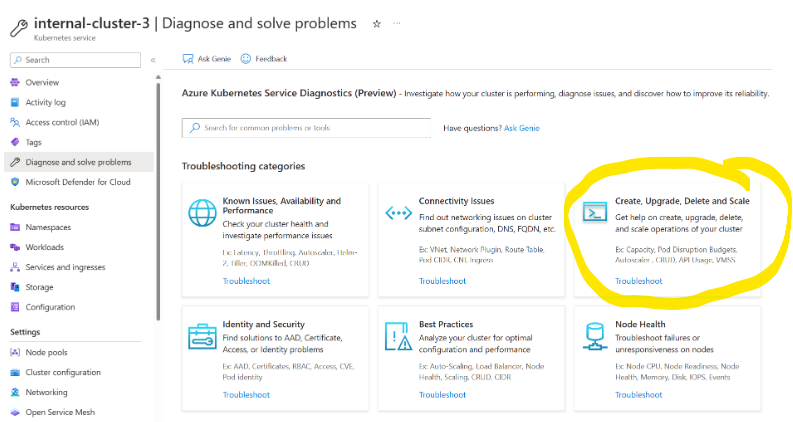Screen dimensions: 793x422
Task: Click the sidebar Search box
Action: 75,60
